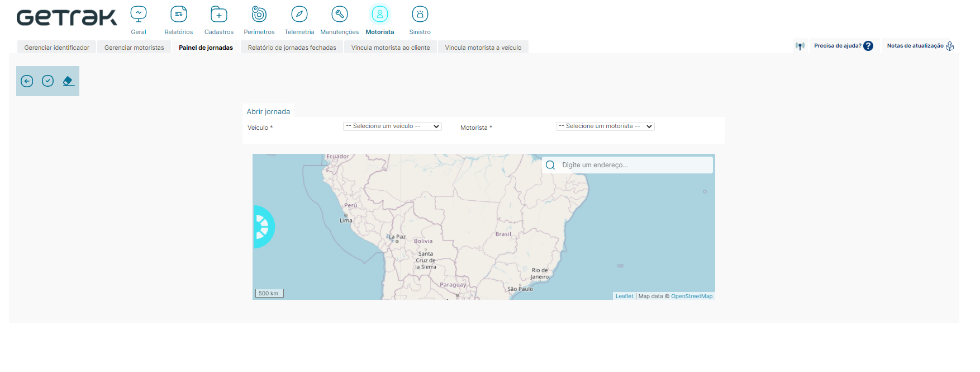Click the Lima city label on map
This screenshot has height=372, width=980.
(346, 220)
